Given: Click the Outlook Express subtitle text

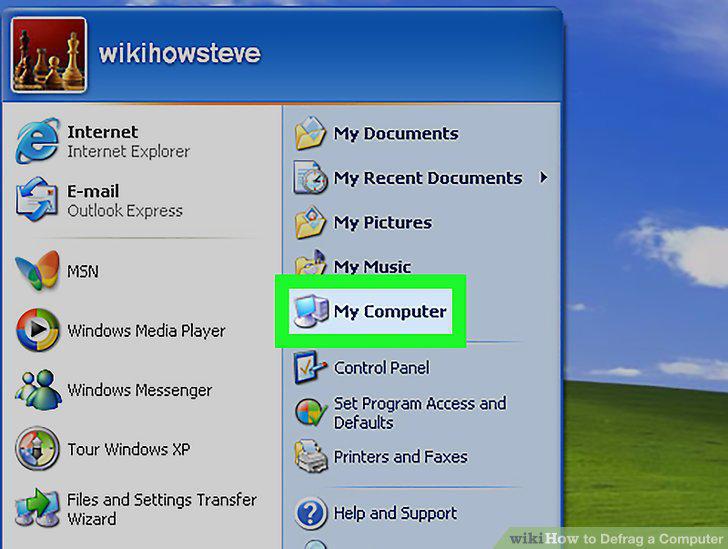Looking at the screenshot, I should (125, 211).
